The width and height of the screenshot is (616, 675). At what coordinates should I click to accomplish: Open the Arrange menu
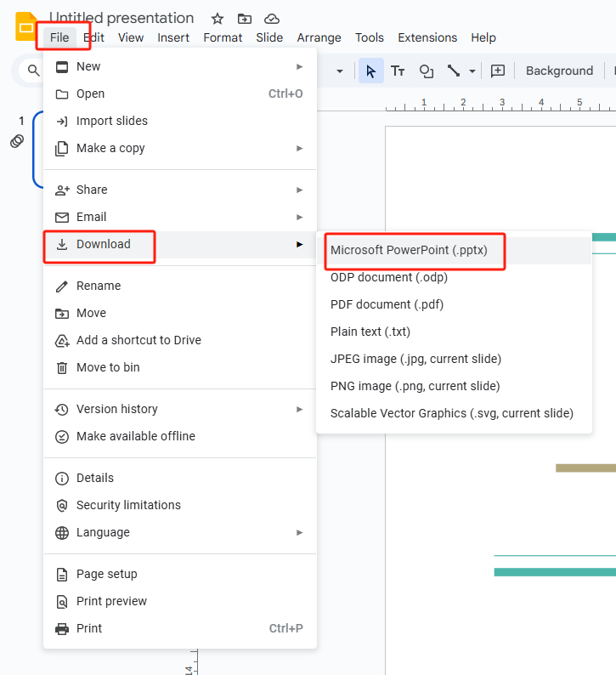[x=319, y=37]
